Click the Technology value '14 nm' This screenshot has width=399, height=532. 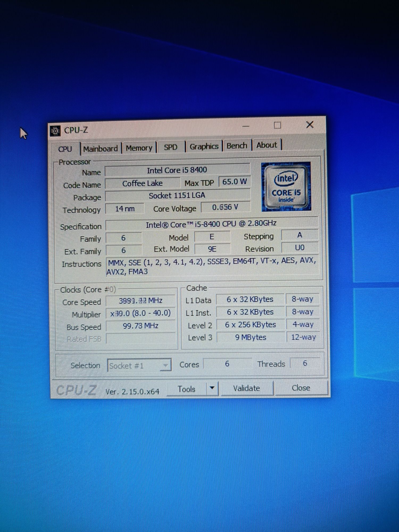[x=125, y=209]
